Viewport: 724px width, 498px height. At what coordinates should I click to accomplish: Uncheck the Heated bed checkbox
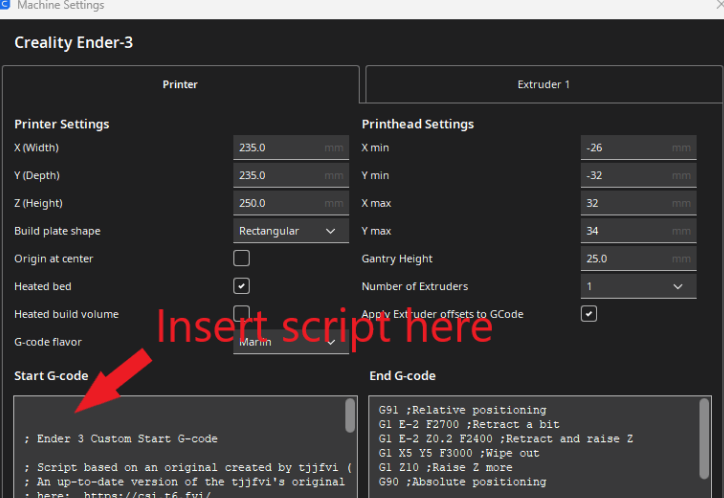[241, 286]
